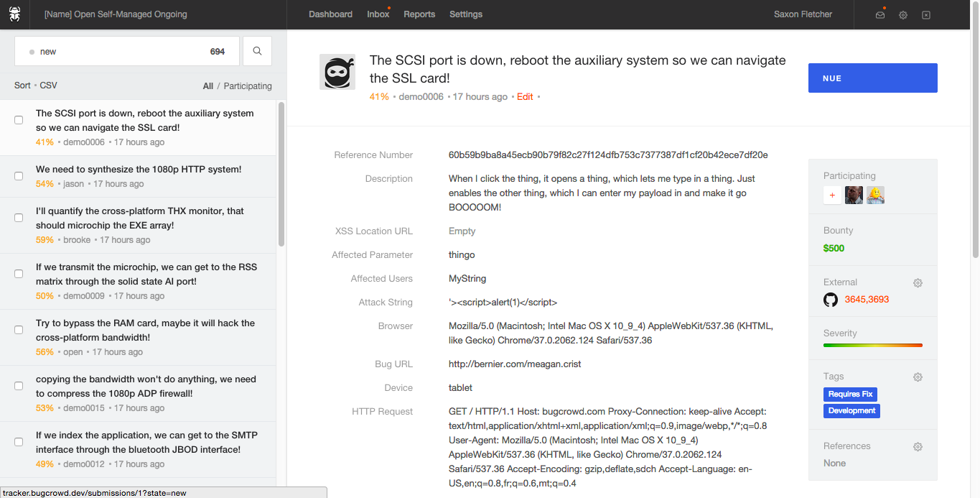This screenshot has width=980, height=498.
Task: Click Sort in the list header
Action: (x=22, y=86)
